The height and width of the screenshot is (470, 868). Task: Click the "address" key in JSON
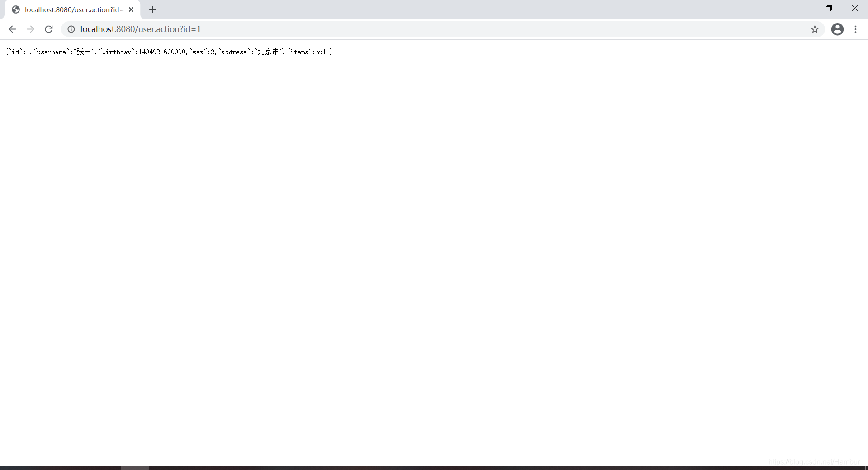(x=234, y=52)
